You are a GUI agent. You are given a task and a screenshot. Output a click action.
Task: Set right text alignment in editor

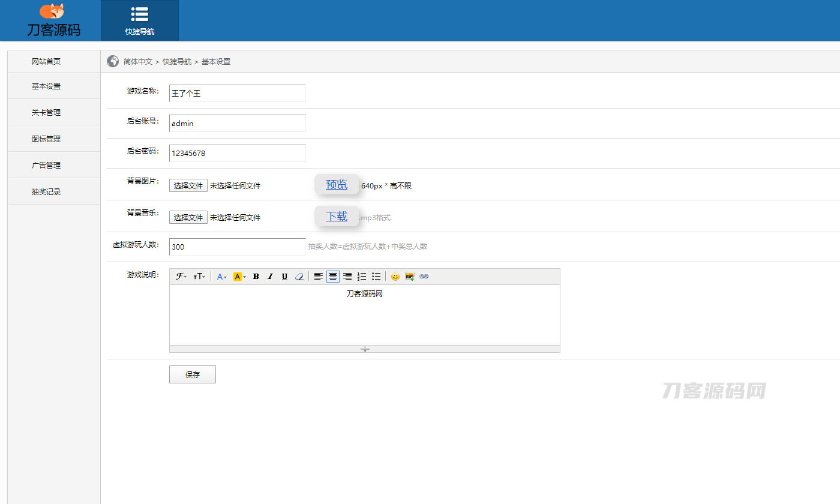point(347,277)
